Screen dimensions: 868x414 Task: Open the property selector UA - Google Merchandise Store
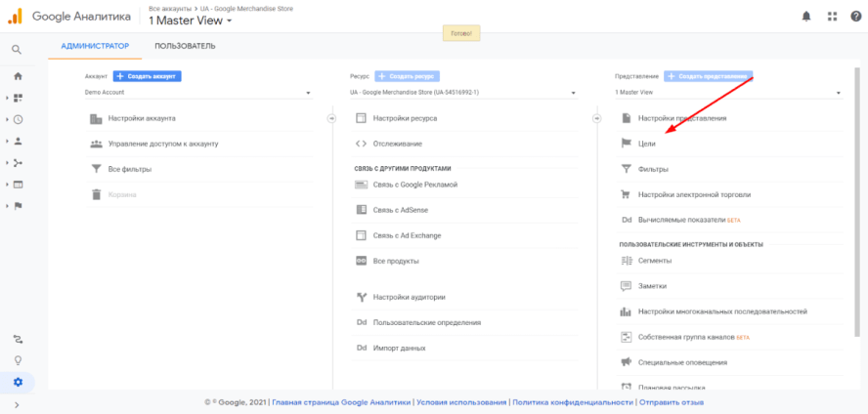pyautogui.click(x=465, y=93)
